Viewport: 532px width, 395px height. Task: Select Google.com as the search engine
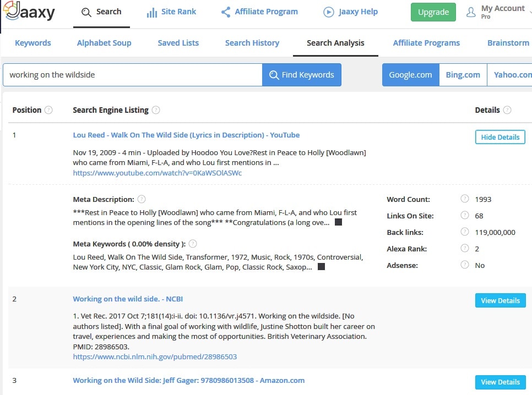[410, 75]
